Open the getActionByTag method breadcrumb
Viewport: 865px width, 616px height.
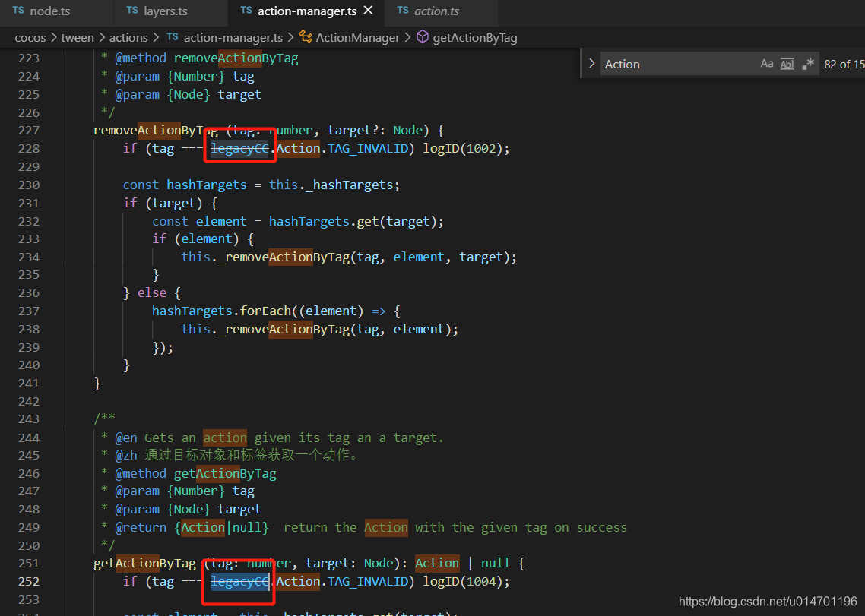pyautogui.click(x=475, y=38)
